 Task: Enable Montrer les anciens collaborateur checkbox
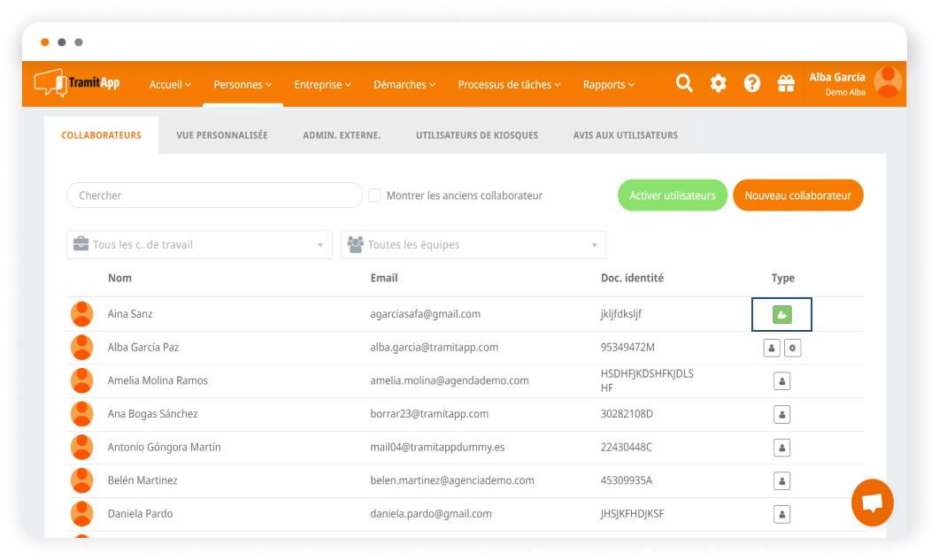coord(375,196)
